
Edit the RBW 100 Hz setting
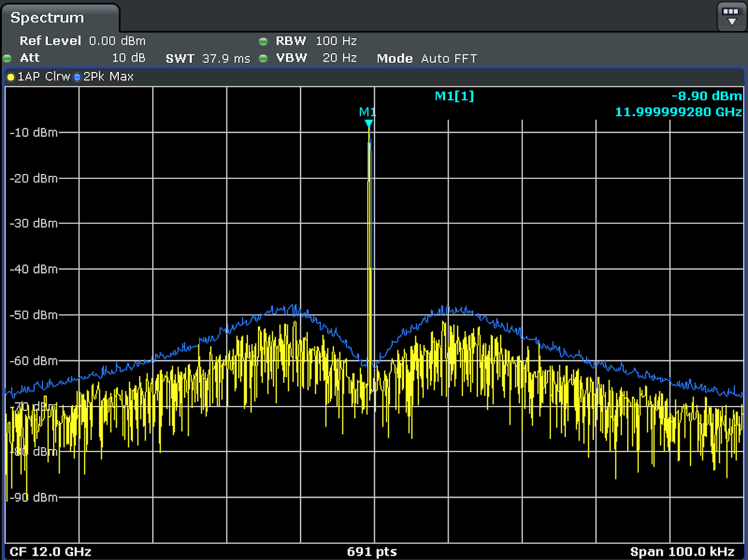tap(316, 41)
